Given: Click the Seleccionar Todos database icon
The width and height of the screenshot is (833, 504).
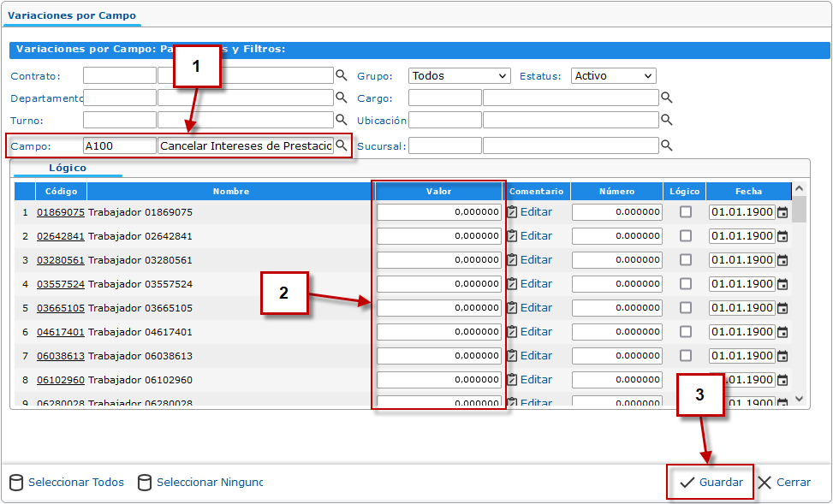Looking at the screenshot, I should 16,483.
